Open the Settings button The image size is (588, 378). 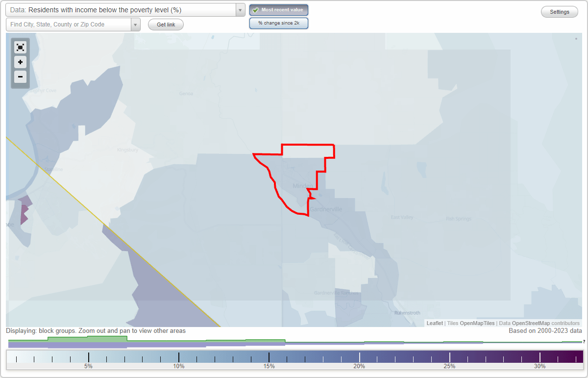(559, 11)
